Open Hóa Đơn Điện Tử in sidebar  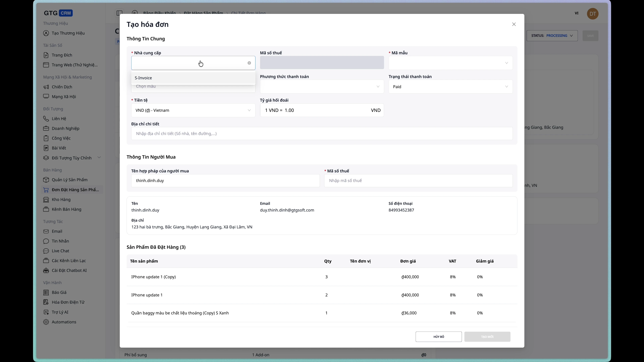click(x=68, y=302)
